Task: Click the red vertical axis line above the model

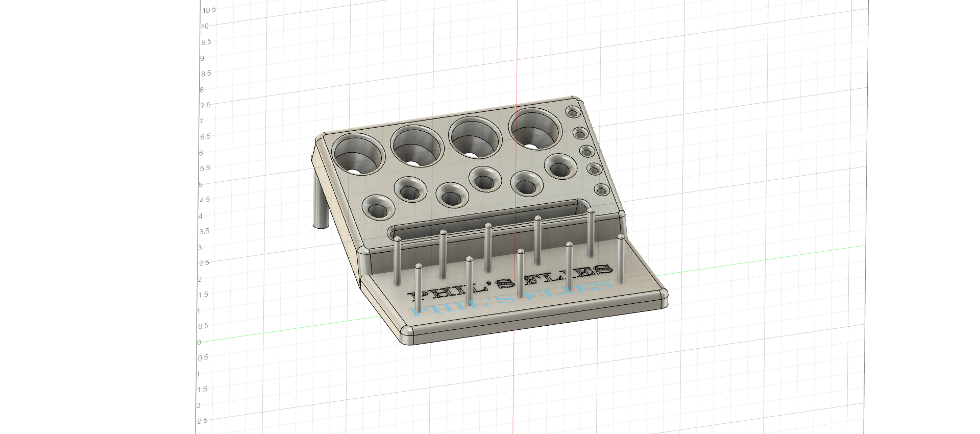Action: 517,49
